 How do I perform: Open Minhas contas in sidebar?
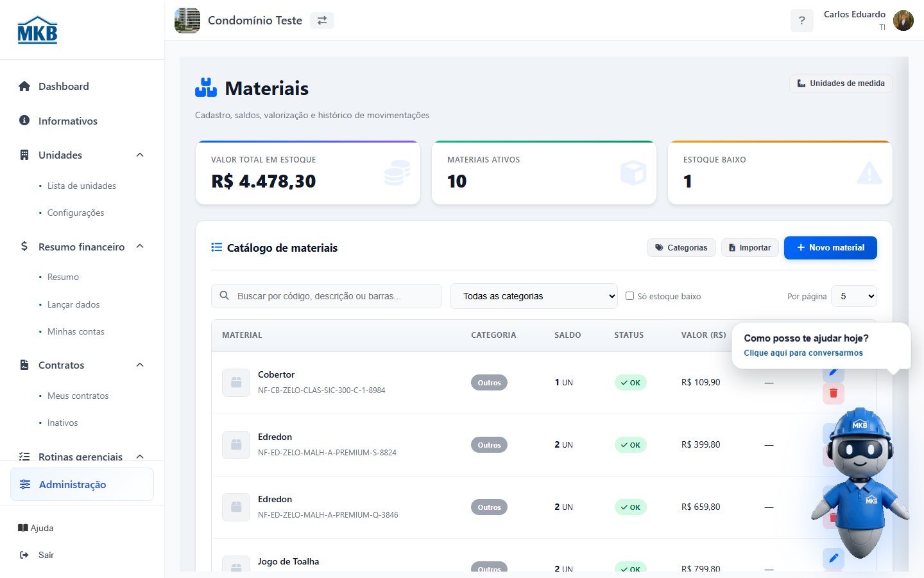click(x=76, y=331)
